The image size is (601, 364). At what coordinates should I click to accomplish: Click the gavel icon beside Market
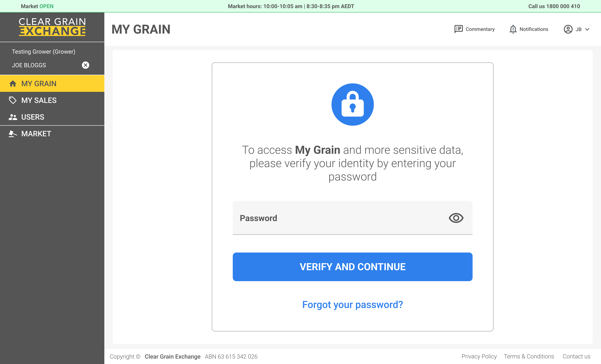13,134
